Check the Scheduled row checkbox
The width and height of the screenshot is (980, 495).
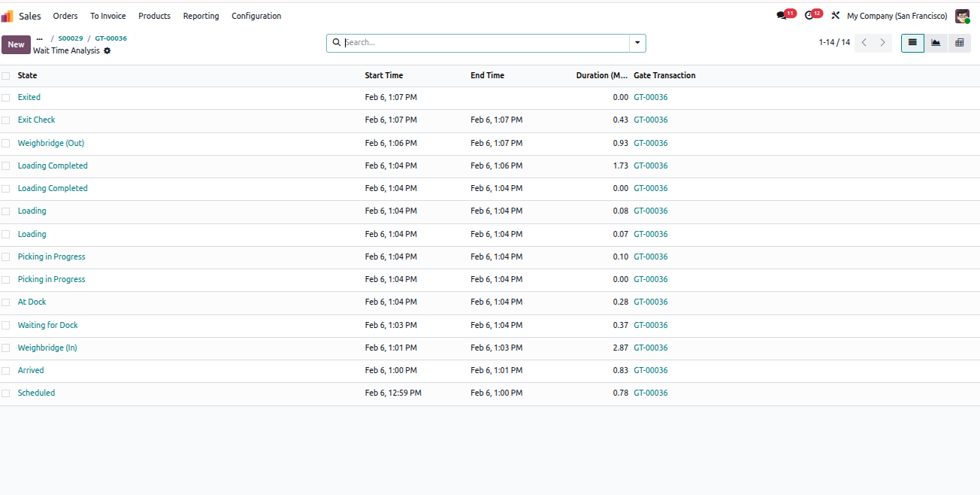(6, 393)
